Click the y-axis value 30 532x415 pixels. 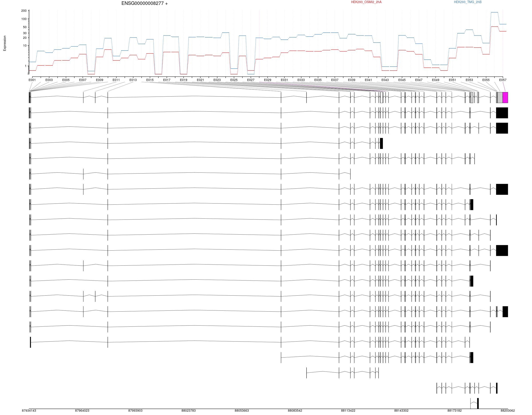pyautogui.click(x=25, y=33)
